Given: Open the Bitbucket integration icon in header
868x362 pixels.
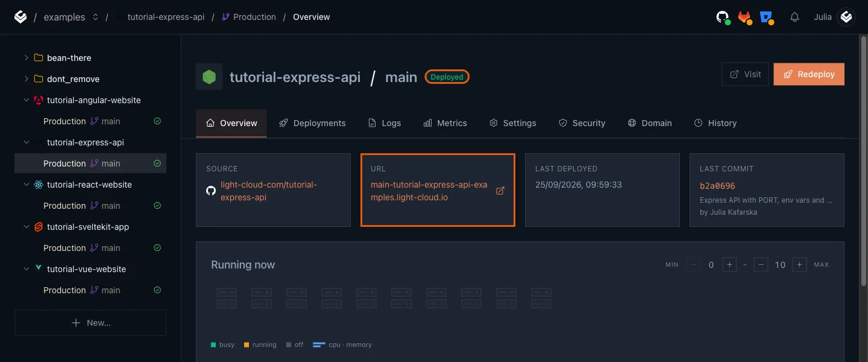Looking at the screenshot, I should 767,17.
